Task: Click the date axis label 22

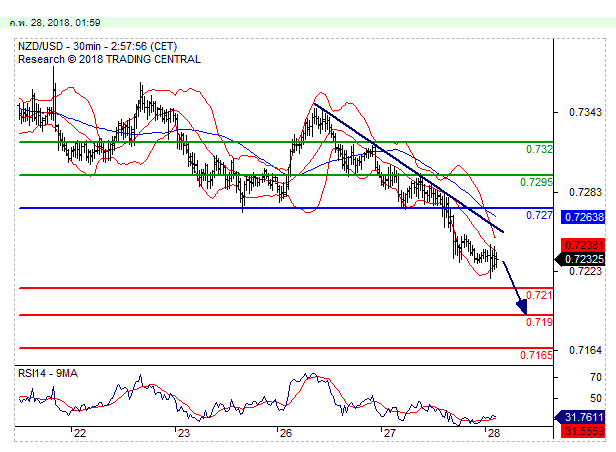Action: [x=80, y=433]
